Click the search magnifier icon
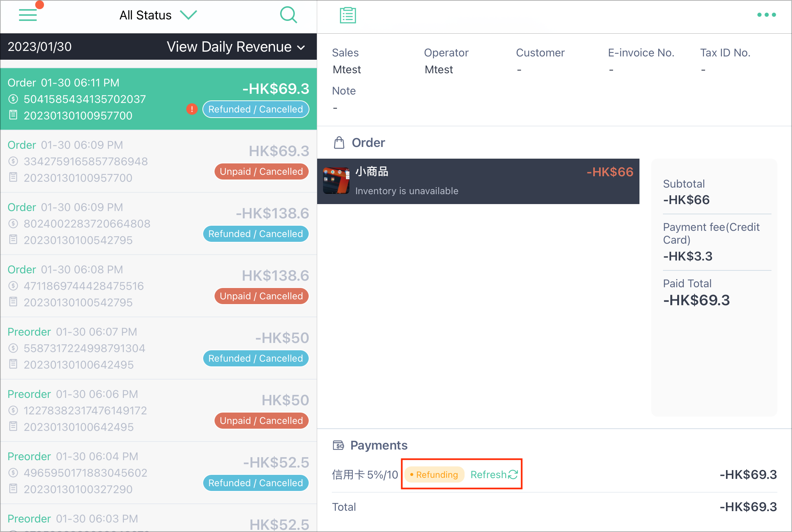Viewport: 792px width, 532px height. pyautogui.click(x=289, y=15)
